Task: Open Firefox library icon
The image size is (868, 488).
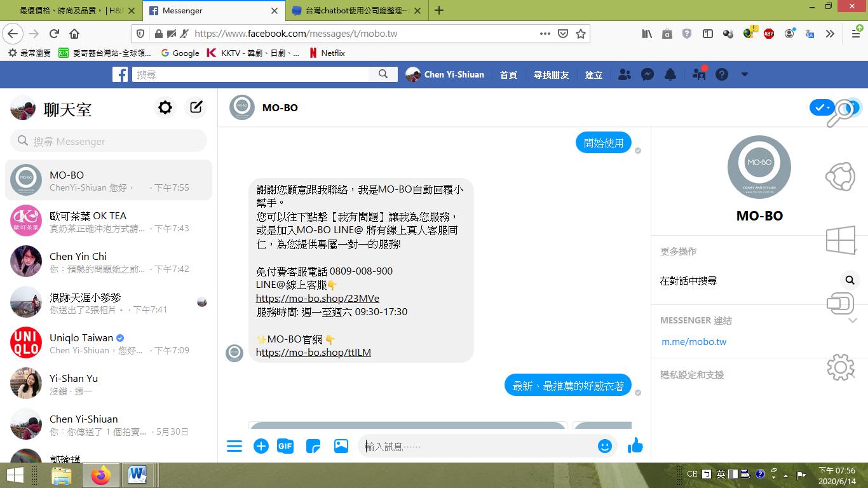Action: coord(647,34)
